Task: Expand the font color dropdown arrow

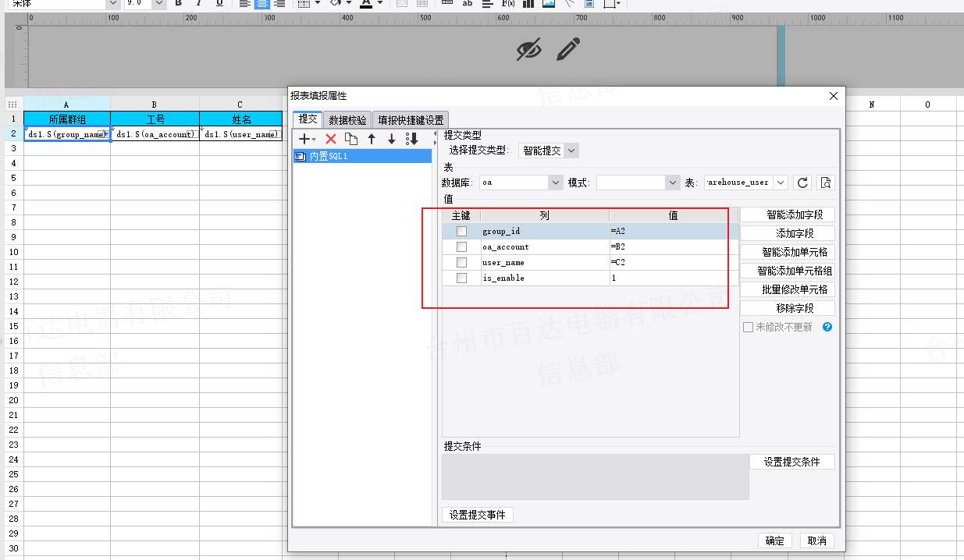Action: [x=380, y=3]
